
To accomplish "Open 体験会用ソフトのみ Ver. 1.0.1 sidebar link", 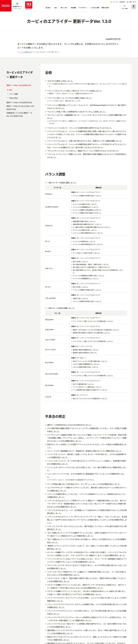I will [x=19, y=115].
